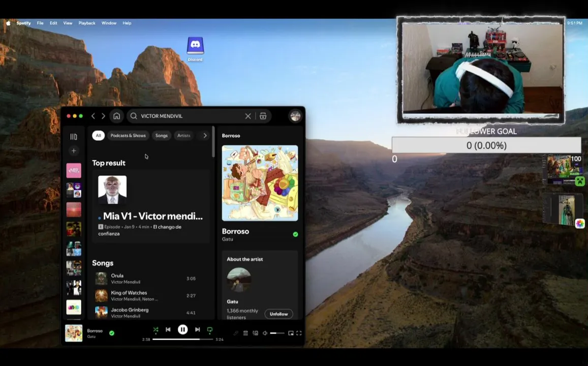Unfollow the artist Gatu
This screenshot has height=366, width=588.
click(278, 314)
